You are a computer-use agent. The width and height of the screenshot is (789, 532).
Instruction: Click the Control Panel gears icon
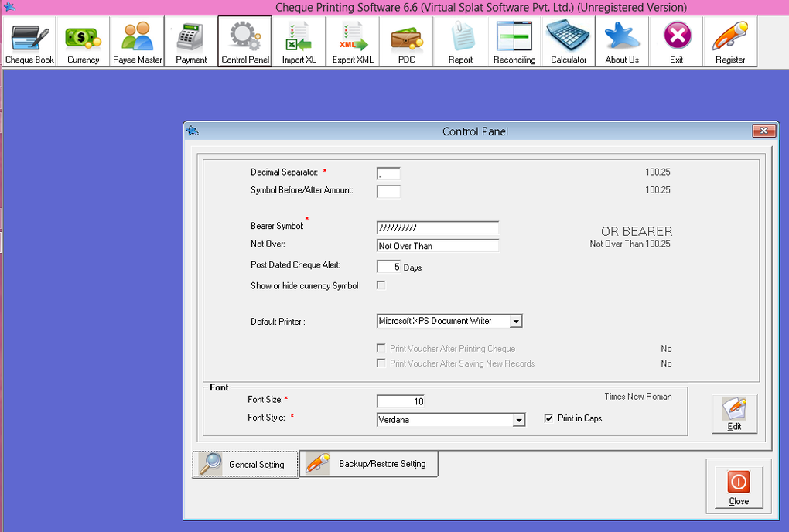[x=244, y=41]
